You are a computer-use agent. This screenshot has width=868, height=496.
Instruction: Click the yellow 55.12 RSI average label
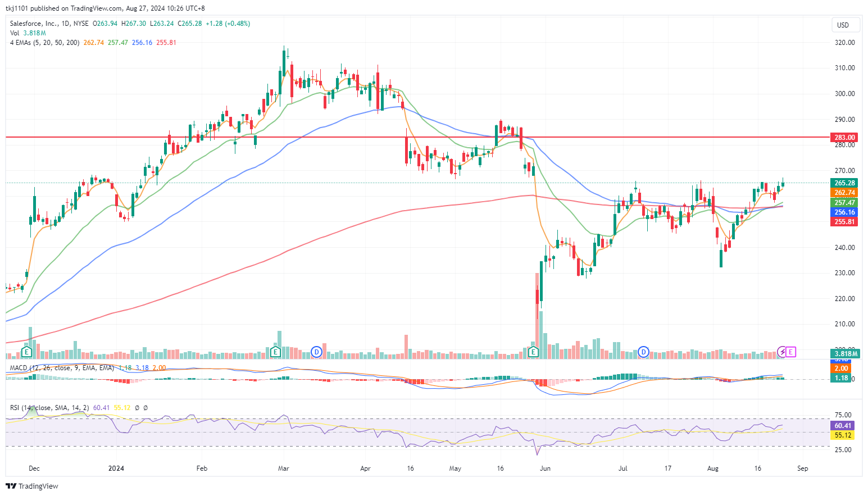843,435
